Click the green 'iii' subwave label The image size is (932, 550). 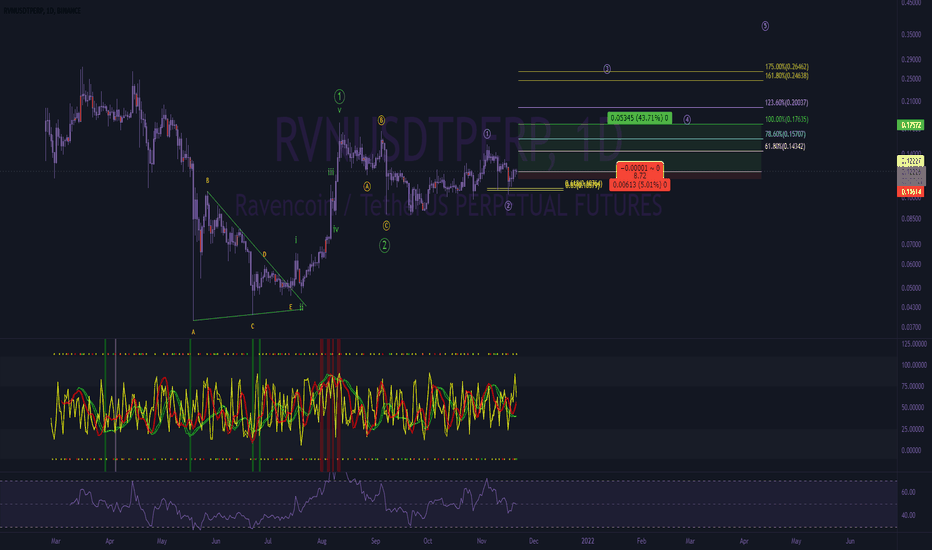pyautogui.click(x=330, y=172)
